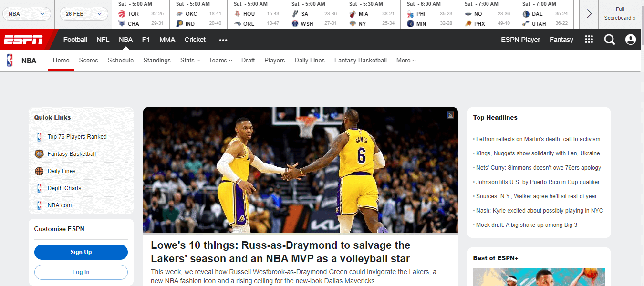This screenshot has width=644, height=286.
Task: Expand the Teams menu
Action: pos(220,61)
